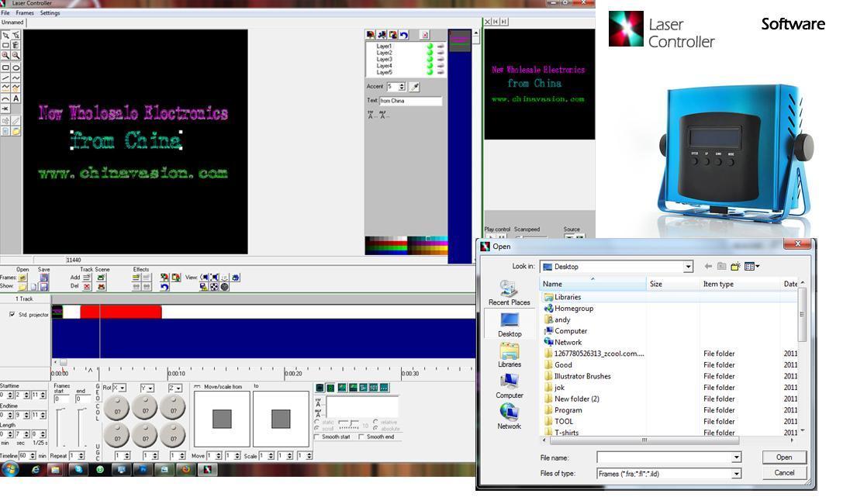Open the Files of type dropdown
Viewport: 843px width, 504px height.
tap(736, 474)
